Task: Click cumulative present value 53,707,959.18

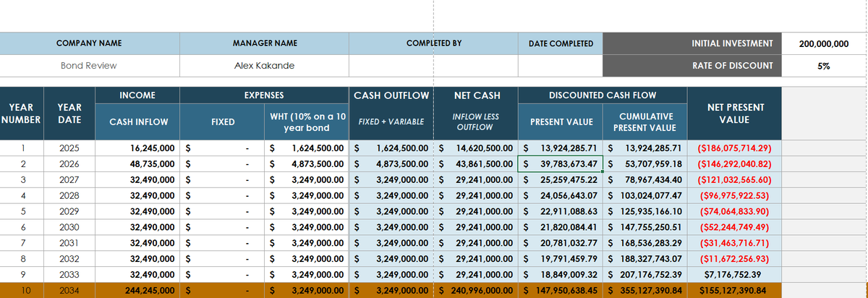Action: coord(644,163)
